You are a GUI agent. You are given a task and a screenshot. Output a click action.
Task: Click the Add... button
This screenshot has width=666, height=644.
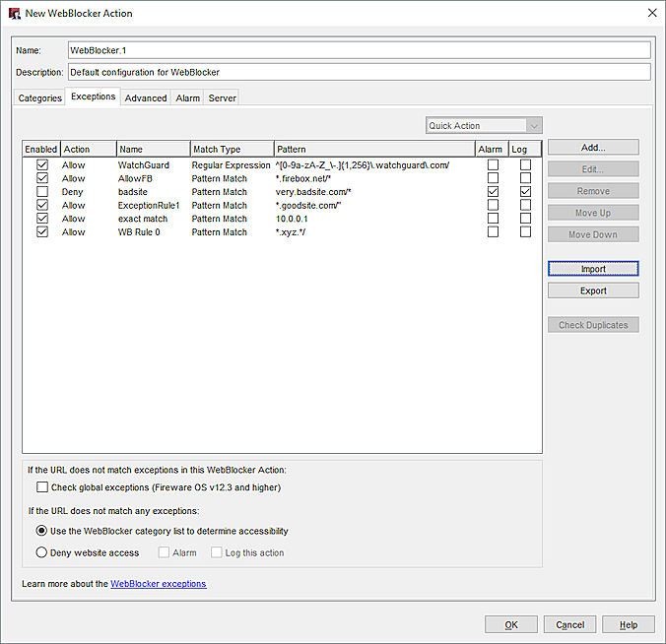pos(593,148)
